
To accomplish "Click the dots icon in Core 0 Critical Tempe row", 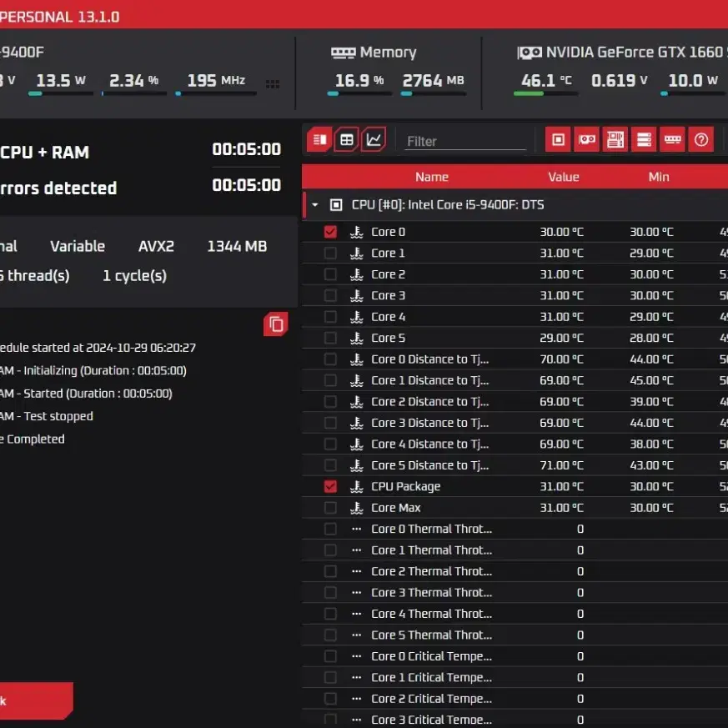I will [357, 656].
